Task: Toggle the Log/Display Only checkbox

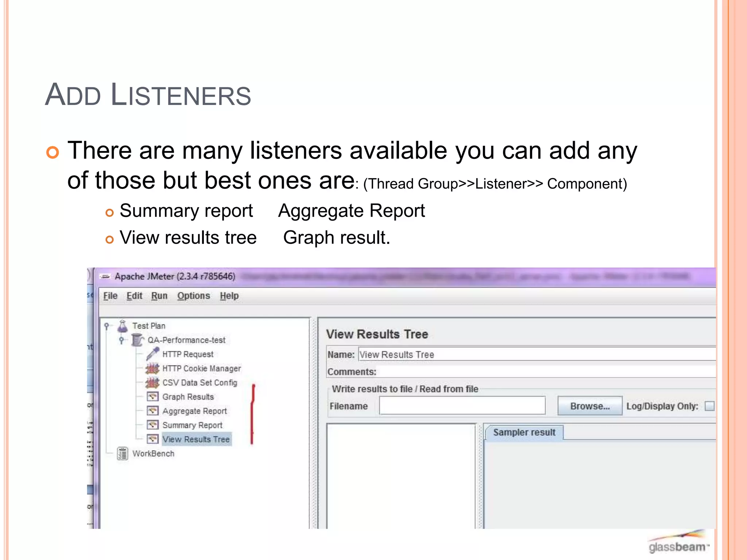Action: (x=709, y=406)
